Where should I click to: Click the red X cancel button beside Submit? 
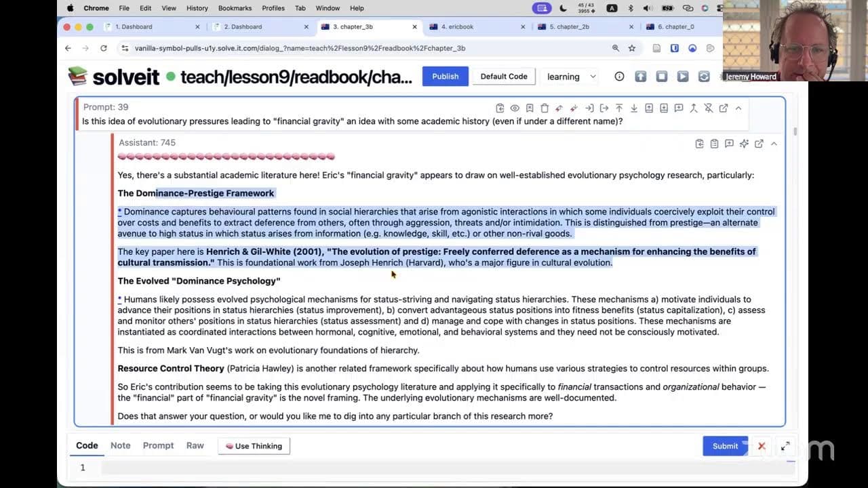(x=762, y=446)
